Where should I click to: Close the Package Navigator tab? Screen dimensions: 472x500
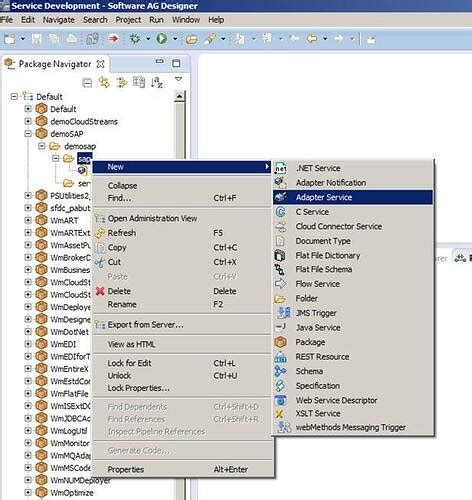100,64
